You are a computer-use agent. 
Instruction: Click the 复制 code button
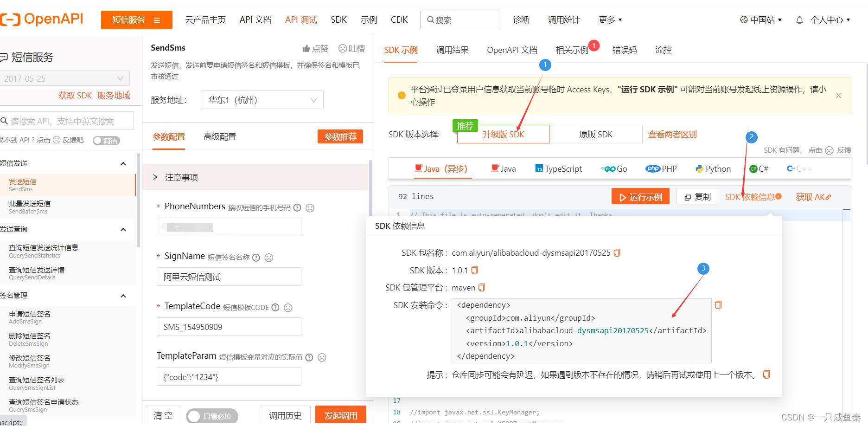697,197
